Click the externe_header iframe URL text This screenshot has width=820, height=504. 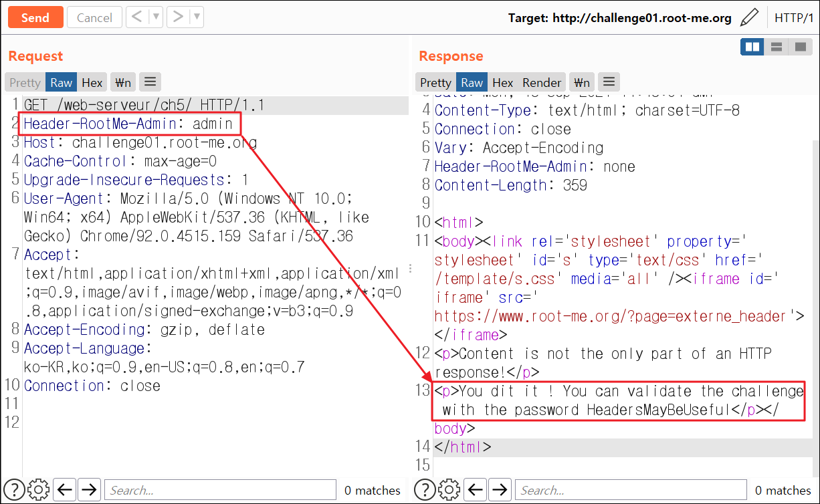click(611, 316)
